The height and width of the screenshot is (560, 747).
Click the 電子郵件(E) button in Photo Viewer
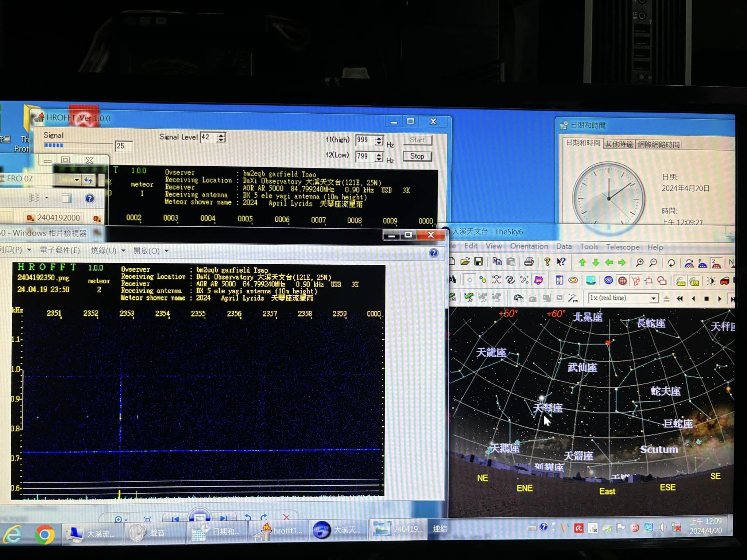pyautogui.click(x=59, y=250)
